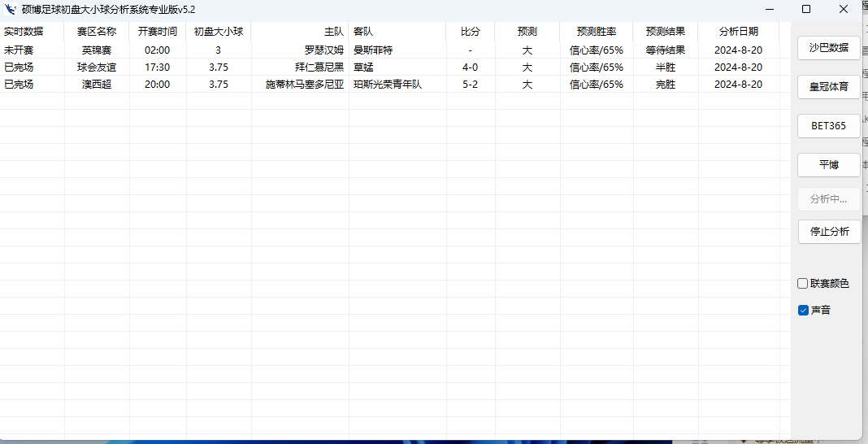The height and width of the screenshot is (444, 868).
Task: Click the 预测胜率 column header
Action: tap(596, 32)
